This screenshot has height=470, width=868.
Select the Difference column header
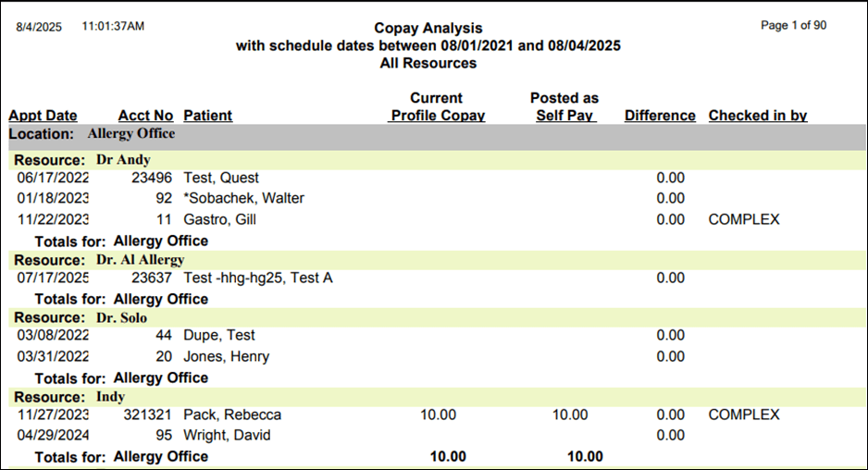(660, 116)
